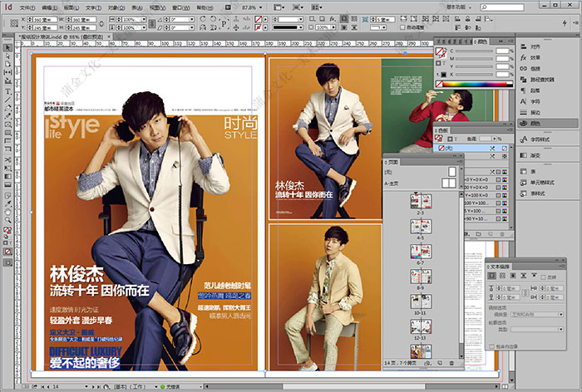Click the fx effects icon in control bar
Screen dimensions: 582x392
click(x=333, y=19)
